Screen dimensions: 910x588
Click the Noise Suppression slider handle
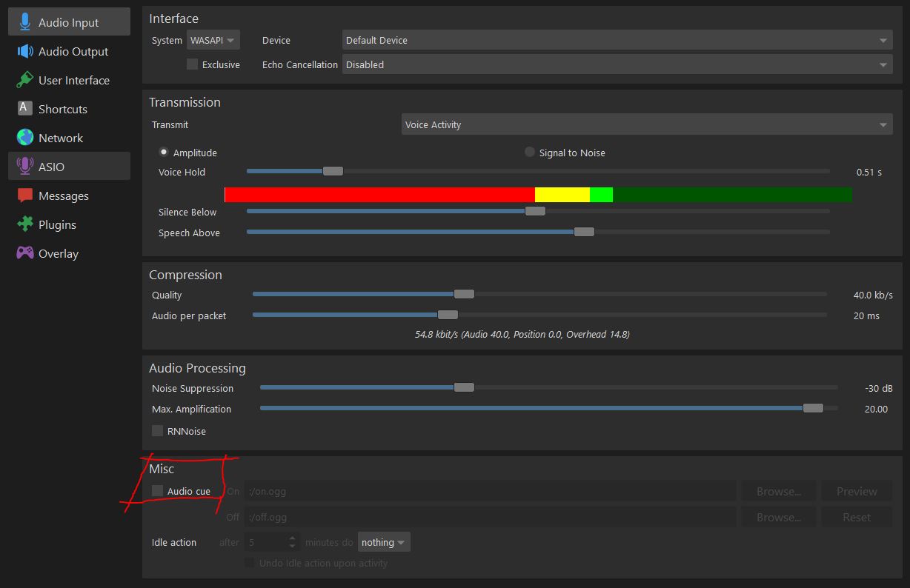click(464, 387)
